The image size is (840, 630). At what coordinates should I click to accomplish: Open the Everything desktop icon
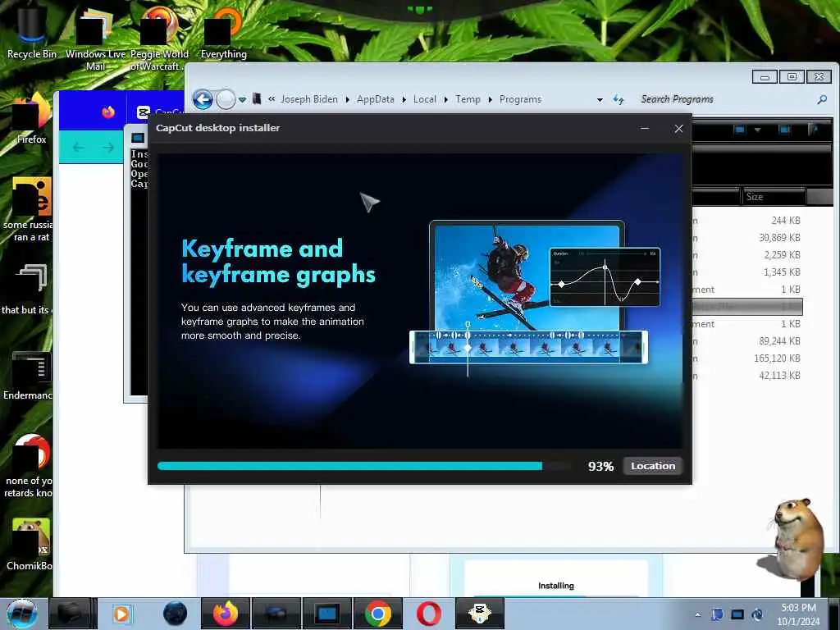223,33
